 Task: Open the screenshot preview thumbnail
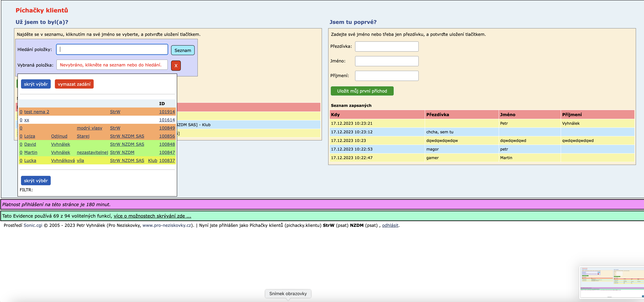[x=612, y=282]
